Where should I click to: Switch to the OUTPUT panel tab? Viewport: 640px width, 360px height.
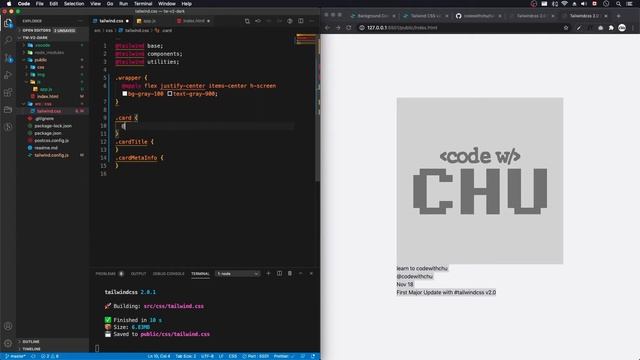pyautogui.click(x=138, y=273)
